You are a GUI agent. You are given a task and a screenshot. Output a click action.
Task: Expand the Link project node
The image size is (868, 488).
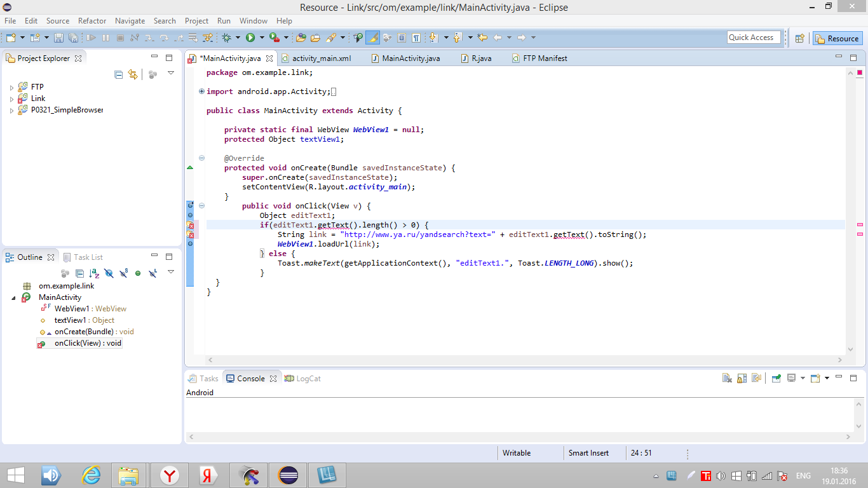pyautogui.click(x=11, y=98)
